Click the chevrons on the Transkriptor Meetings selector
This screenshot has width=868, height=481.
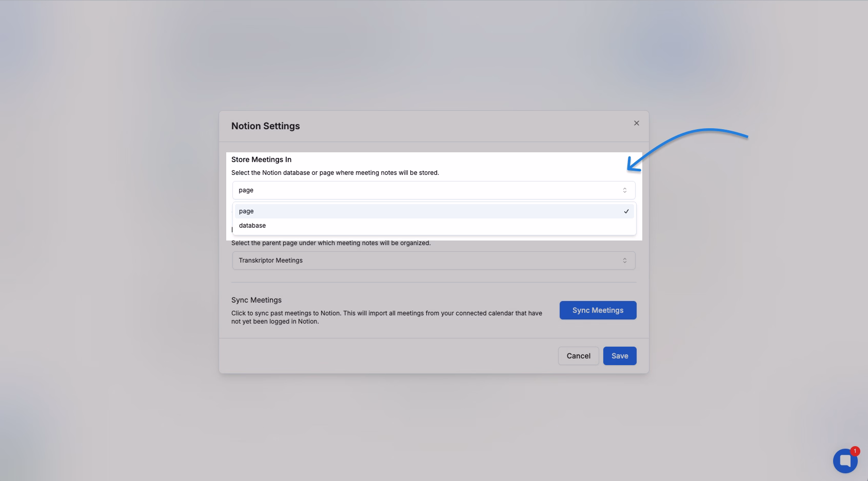pyautogui.click(x=625, y=260)
